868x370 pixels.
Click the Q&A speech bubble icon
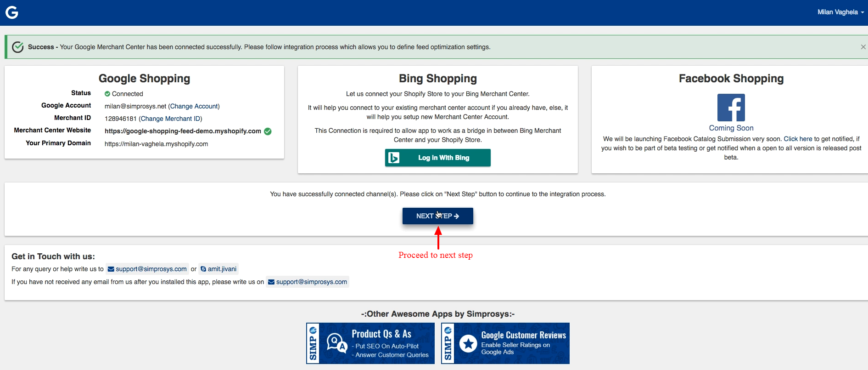(336, 343)
